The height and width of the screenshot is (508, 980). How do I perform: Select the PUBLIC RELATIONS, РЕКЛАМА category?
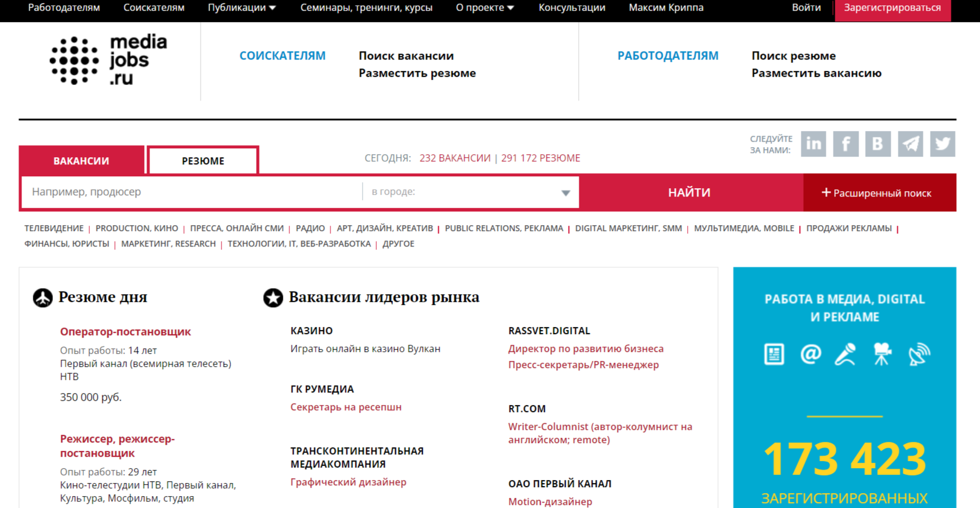point(504,228)
